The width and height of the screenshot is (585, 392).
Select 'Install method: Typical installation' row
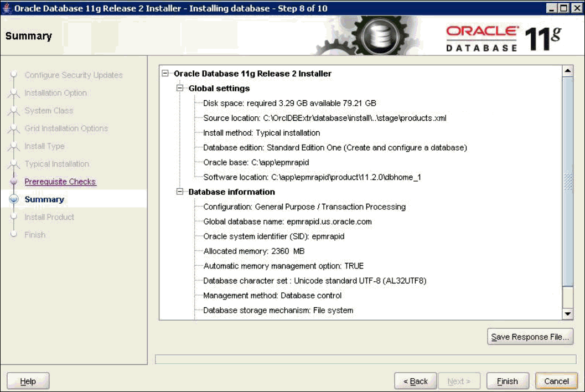[262, 133]
